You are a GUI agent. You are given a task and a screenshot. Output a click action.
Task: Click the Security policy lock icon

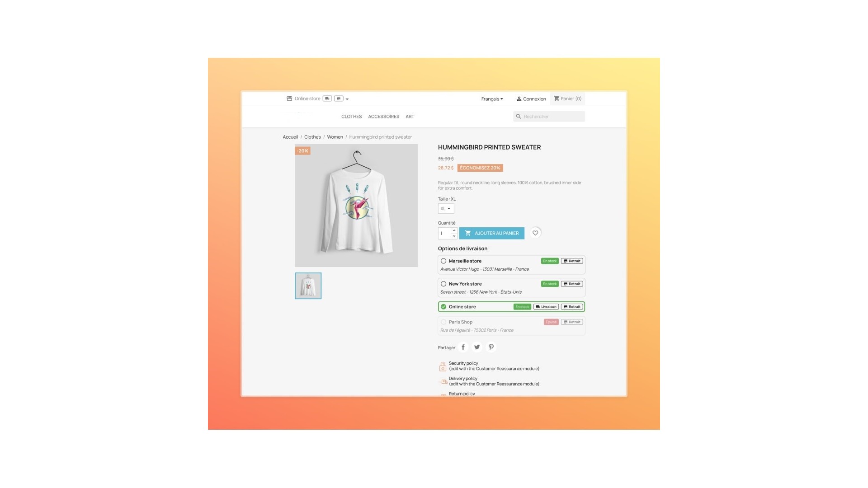coord(443,366)
